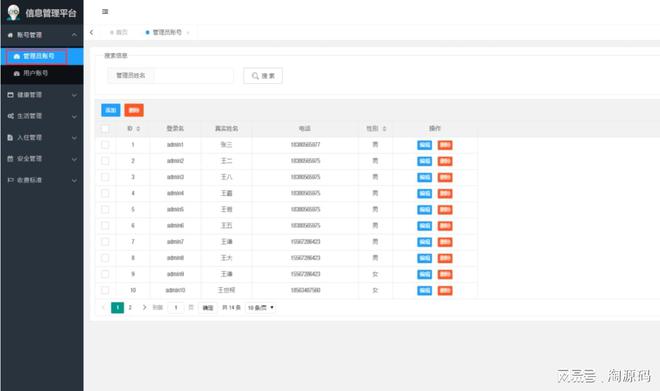Screen dimensions: 660x391
Task: Check the checkbox for admin7 row
Action: coord(105,242)
